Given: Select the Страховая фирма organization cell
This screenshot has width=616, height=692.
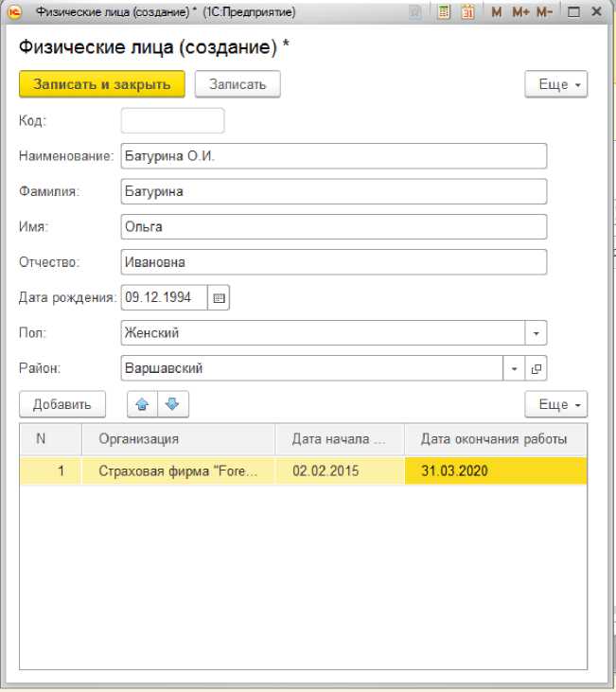Looking at the screenshot, I should pyautogui.click(x=178, y=471).
